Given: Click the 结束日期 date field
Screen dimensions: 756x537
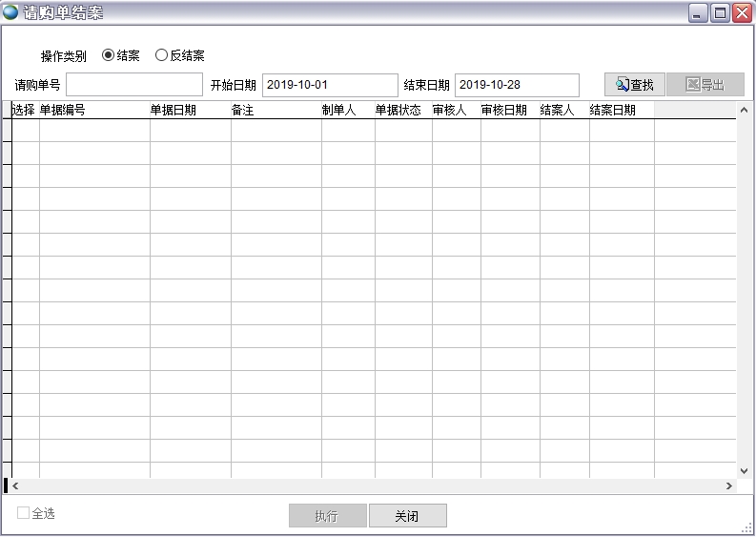Looking at the screenshot, I should (516, 85).
